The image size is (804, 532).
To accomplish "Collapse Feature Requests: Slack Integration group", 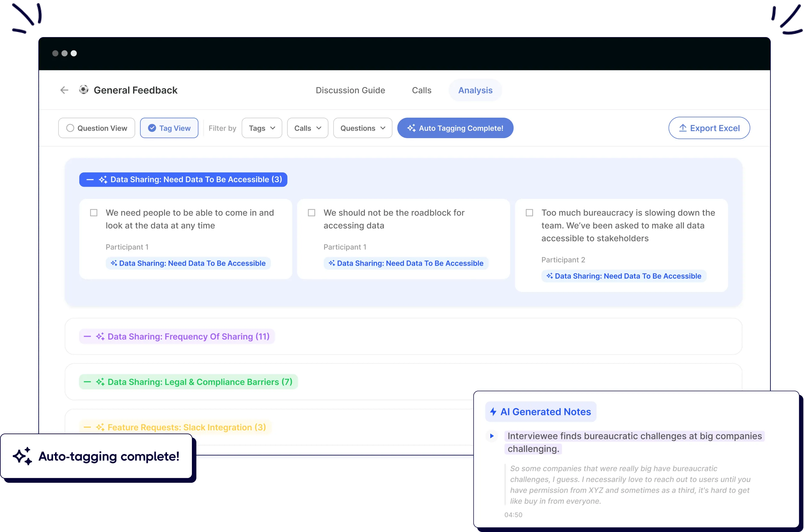I will tap(87, 427).
